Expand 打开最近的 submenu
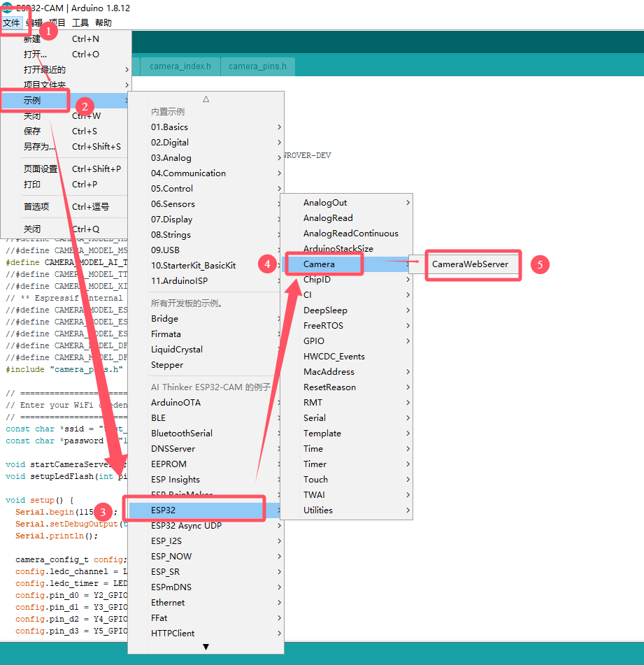This screenshot has height=665, width=644. click(x=66, y=69)
